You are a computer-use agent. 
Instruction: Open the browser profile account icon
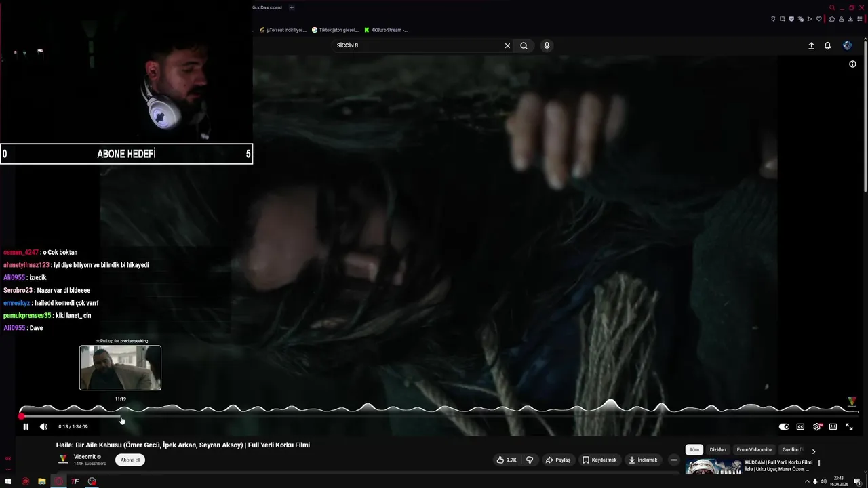841,19
